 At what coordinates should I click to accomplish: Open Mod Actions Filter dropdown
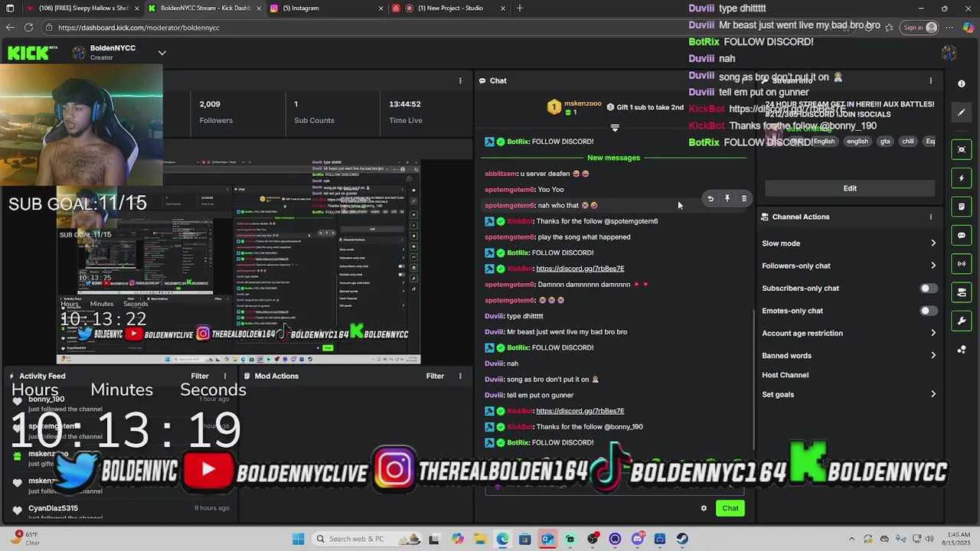click(x=435, y=376)
